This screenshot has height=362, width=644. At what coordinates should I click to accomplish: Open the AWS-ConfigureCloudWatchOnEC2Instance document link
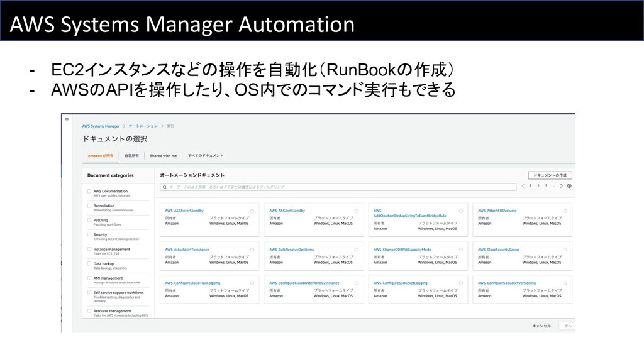tap(304, 283)
